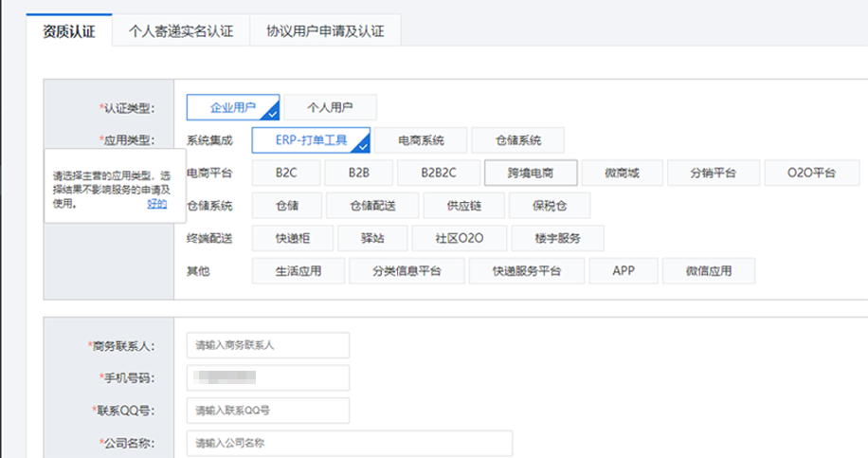
Task: Choose the B2C platform option
Action: tap(286, 173)
